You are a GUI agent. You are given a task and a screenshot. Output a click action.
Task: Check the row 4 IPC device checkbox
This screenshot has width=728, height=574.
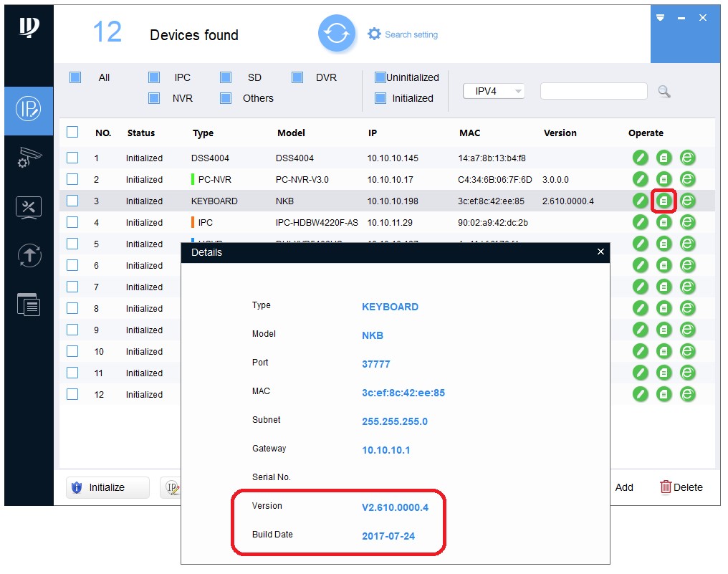pos(72,222)
